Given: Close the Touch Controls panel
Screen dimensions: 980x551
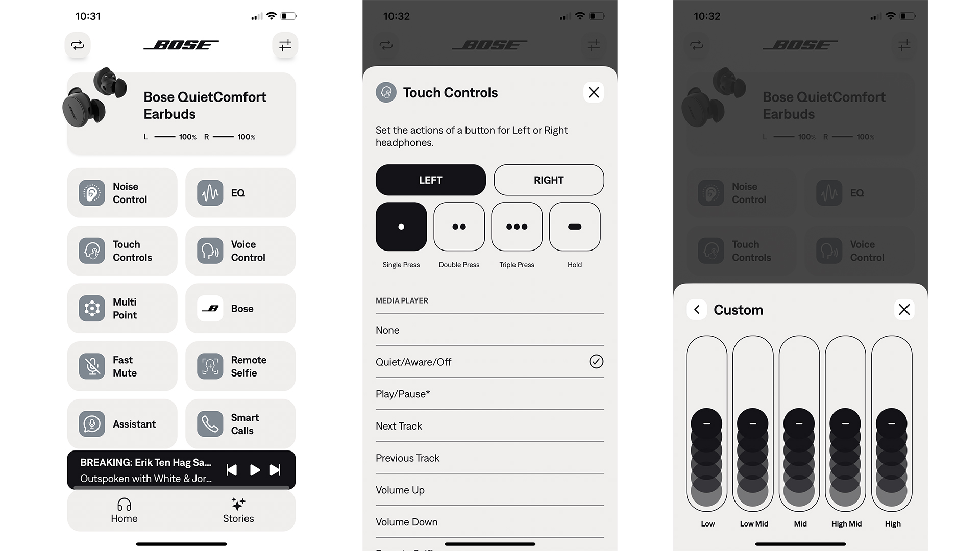Looking at the screenshot, I should coord(592,92).
